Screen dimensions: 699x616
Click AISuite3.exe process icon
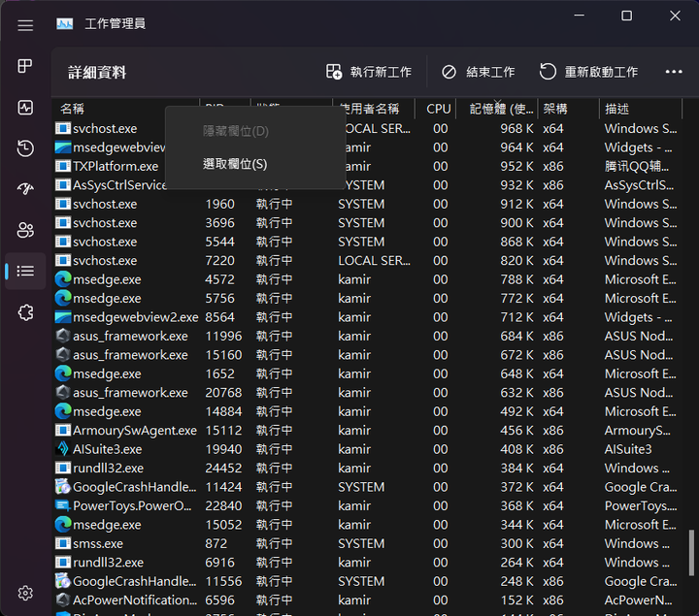pos(63,449)
